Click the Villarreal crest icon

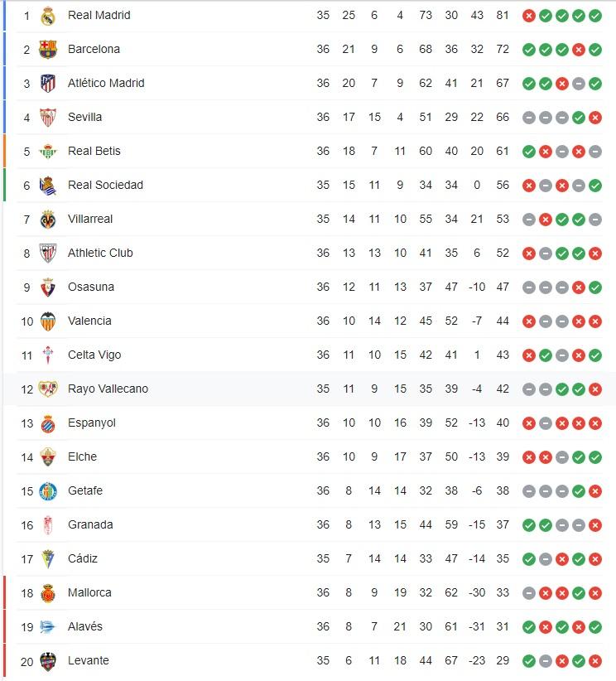pos(47,219)
